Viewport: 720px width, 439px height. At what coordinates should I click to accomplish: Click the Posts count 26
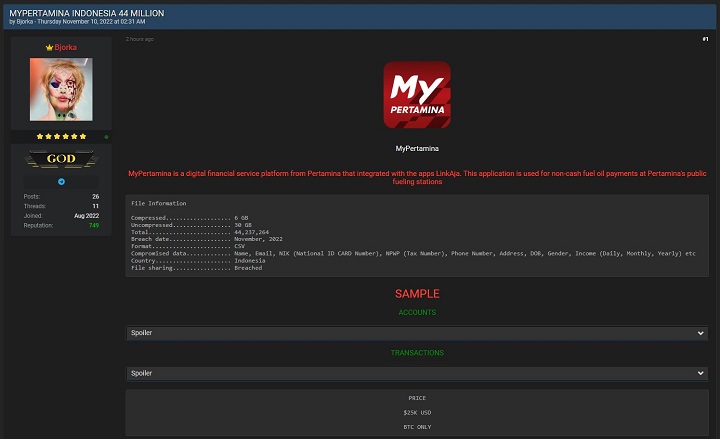coord(95,197)
